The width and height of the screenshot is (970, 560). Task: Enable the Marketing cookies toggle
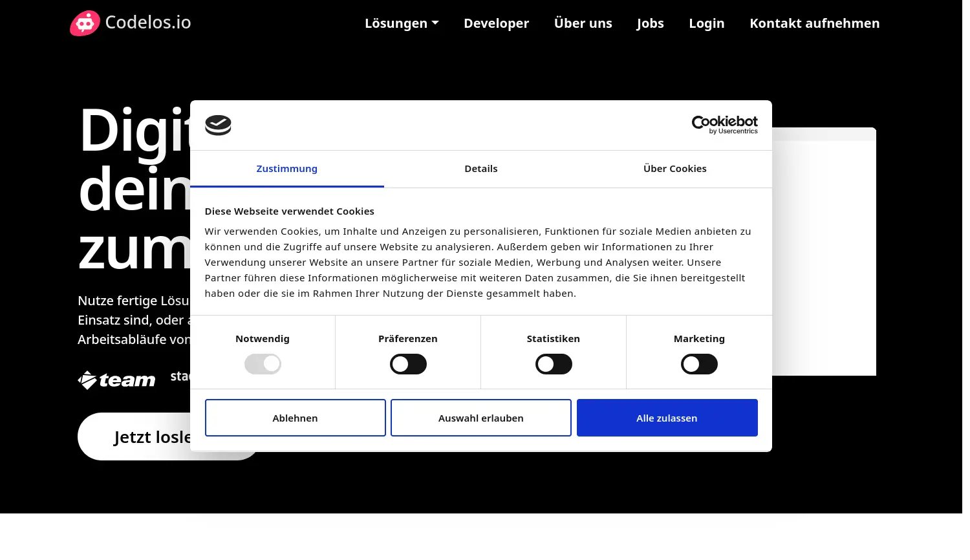(699, 363)
